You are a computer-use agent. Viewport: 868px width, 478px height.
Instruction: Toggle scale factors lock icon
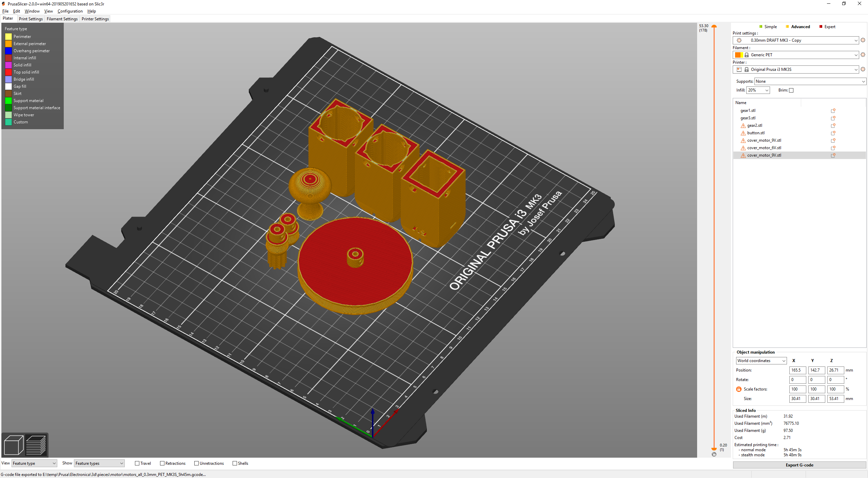(x=739, y=389)
